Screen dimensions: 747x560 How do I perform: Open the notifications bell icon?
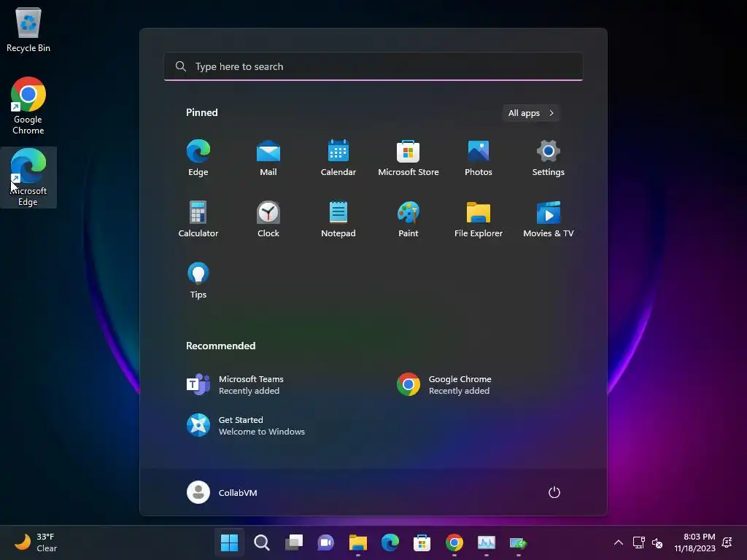pos(727,542)
